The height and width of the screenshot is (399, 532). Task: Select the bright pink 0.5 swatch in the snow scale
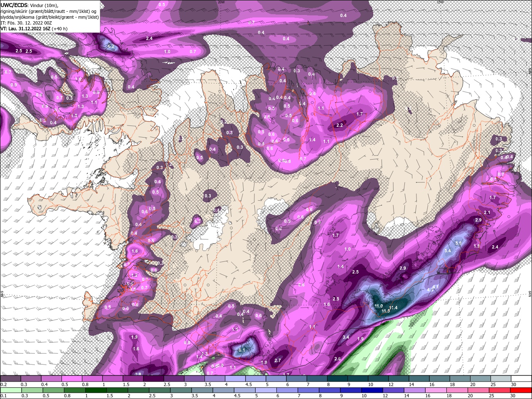tap(71, 378)
